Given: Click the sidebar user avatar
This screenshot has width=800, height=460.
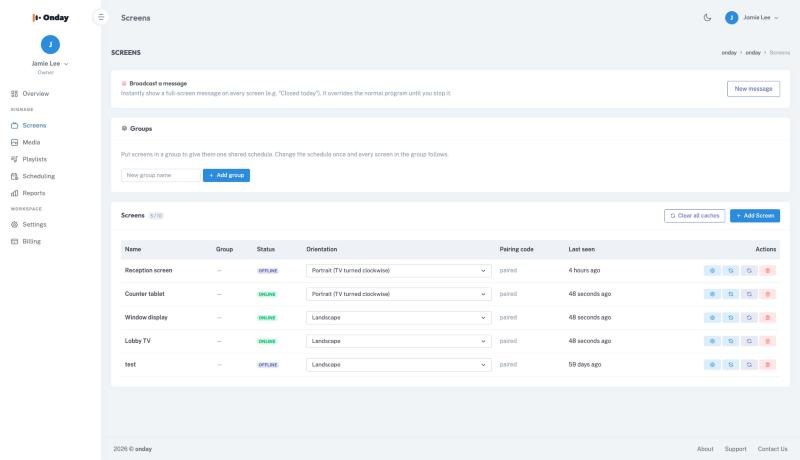Looking at the screenshot, I should (50, 44).
